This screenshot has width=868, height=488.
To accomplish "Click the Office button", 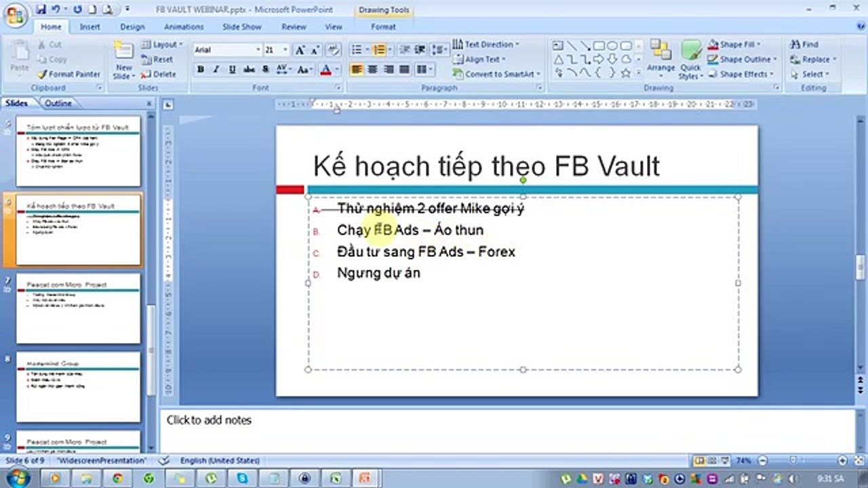I will (15, 14).
